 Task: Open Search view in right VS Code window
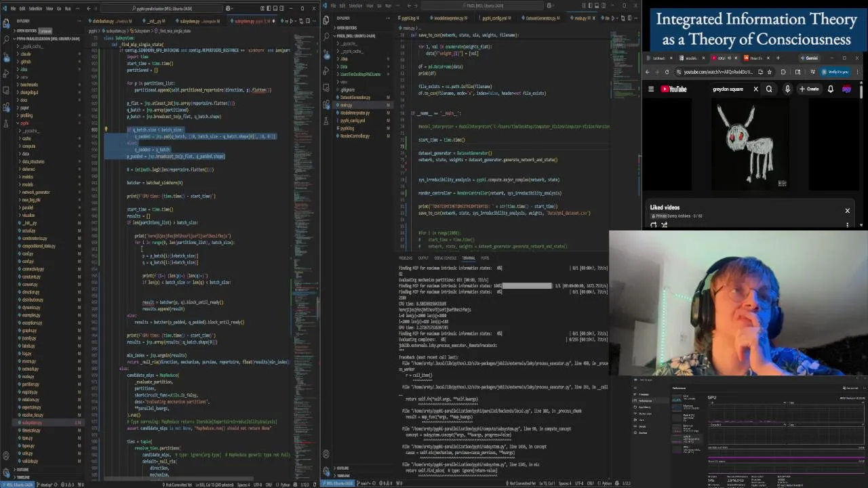(x=327, y=36)
